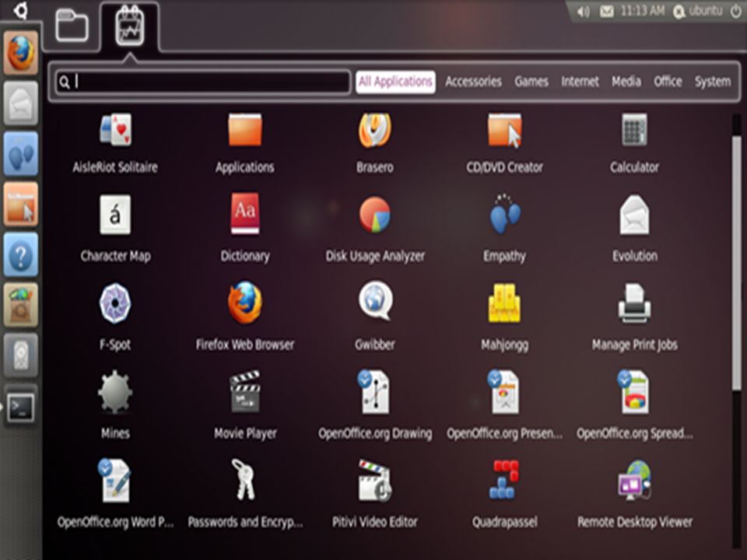747x560 pixels.
Task: Filter by Internet applications
Action: pyautogui.click(x=580, y=82)
